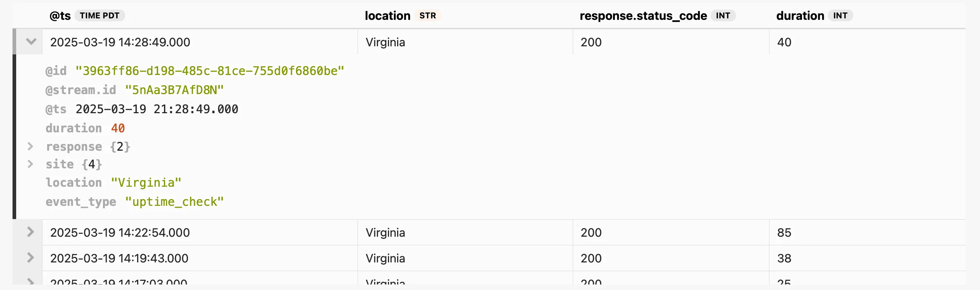Click the STR type badge next to location
The height and width of the screenshot is (290, 980).
click(x=429, y=16)
